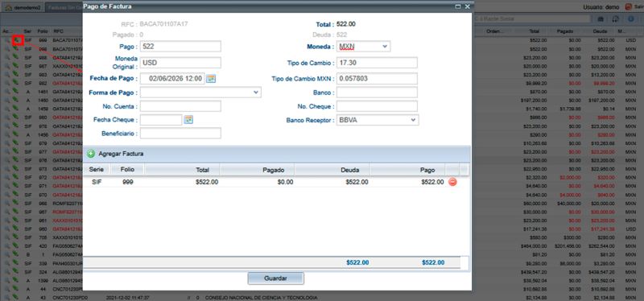Click green payment icon on folio 420 row
This screenshot has width=644, height=301.
(x=15, y=245)
